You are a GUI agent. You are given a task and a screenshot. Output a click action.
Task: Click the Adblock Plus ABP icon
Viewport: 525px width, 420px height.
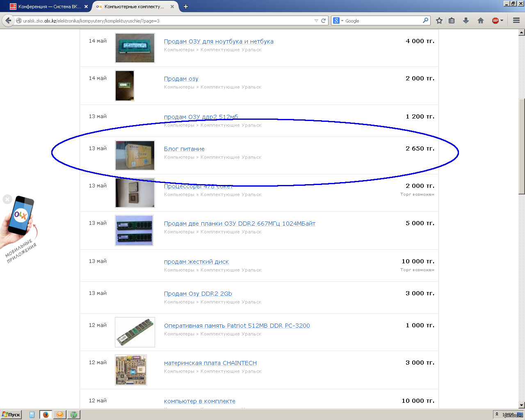495,21
